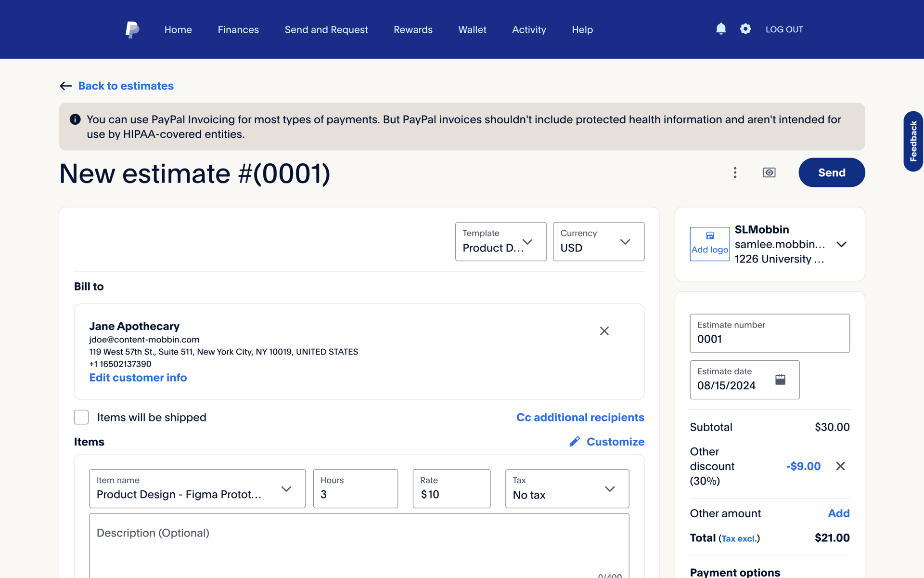Click into the Estimate number field
924x578 pixels.
tap(770, 333)
